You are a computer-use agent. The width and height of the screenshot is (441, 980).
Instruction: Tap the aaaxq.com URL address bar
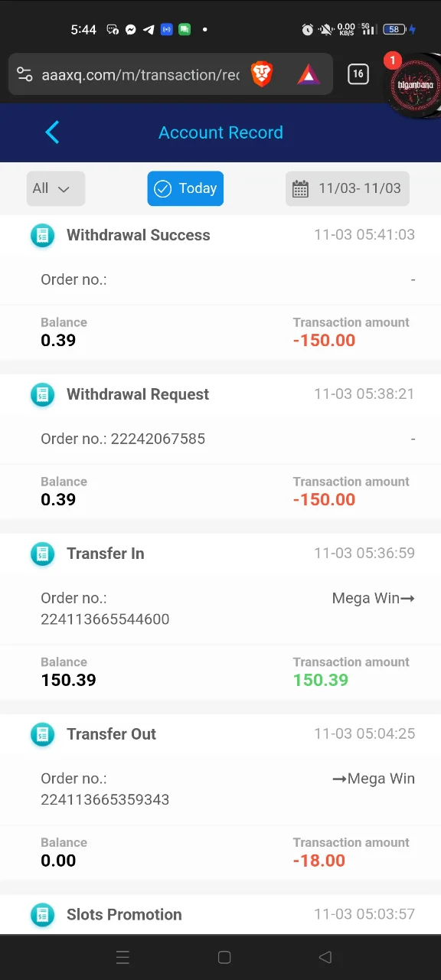(x=140, y=74)
